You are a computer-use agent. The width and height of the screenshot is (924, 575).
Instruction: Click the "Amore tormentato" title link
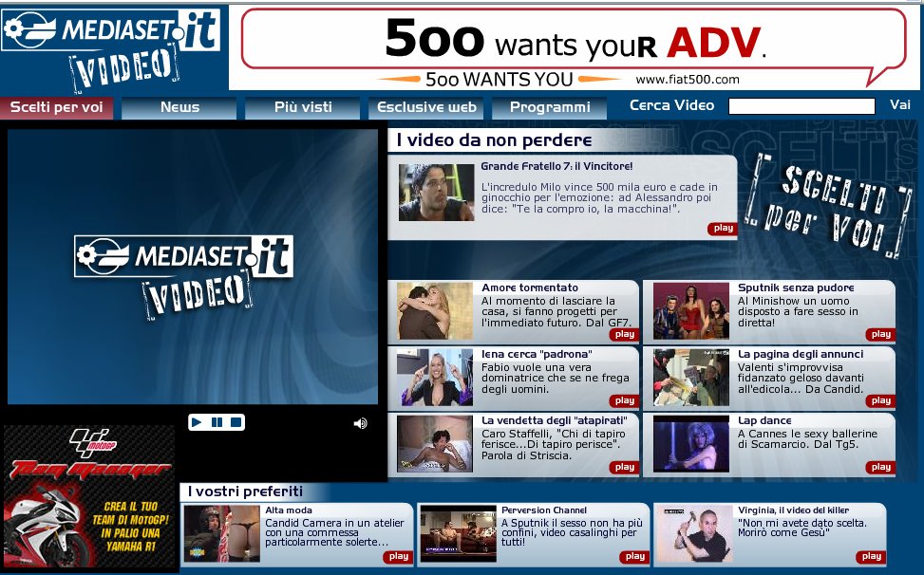tap(530, 287)
